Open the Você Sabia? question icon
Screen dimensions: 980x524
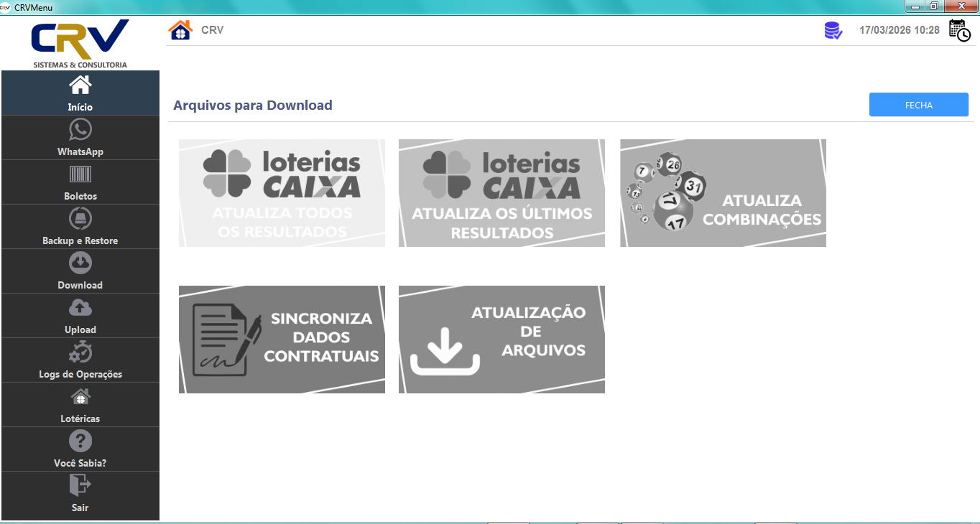click(80, 441)
